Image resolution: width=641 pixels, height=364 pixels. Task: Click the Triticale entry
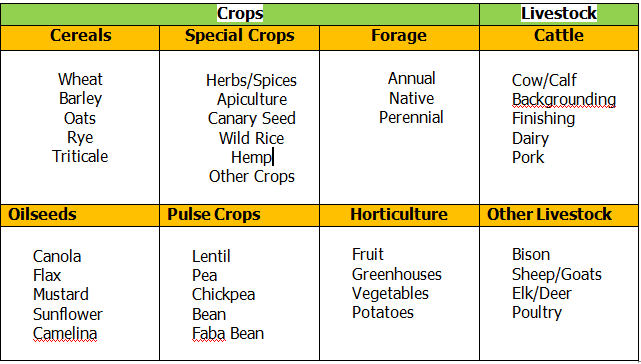point(80,156)
